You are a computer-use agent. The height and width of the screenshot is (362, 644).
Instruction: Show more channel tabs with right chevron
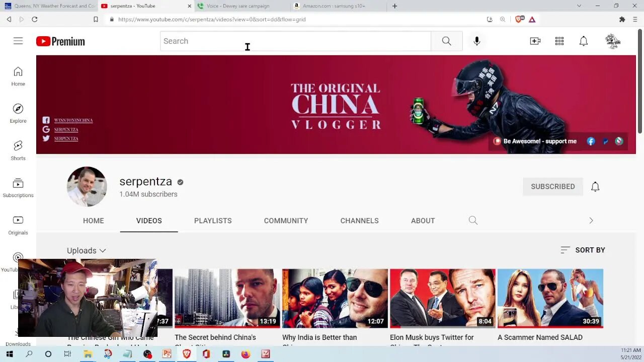(x=591, y=220)
